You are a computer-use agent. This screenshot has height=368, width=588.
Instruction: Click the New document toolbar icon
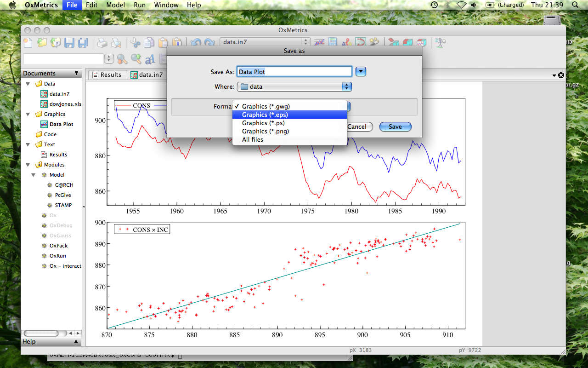point(28,43)
